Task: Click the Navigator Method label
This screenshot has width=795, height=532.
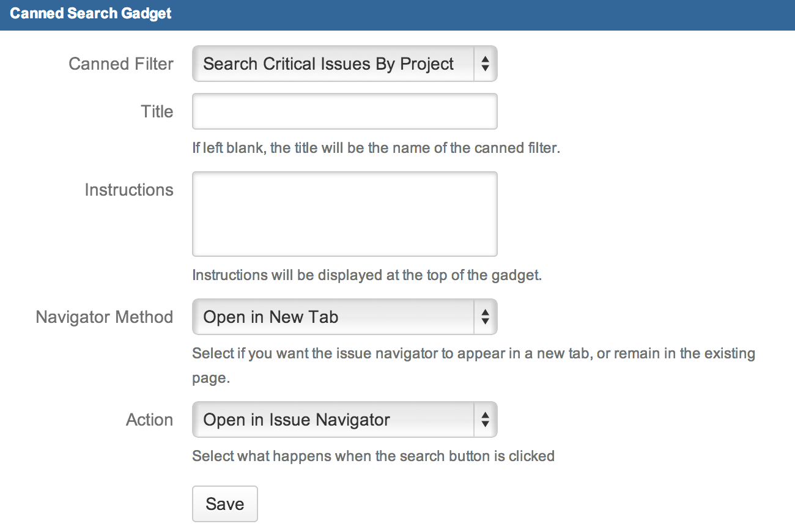Action: click(104, 317)
